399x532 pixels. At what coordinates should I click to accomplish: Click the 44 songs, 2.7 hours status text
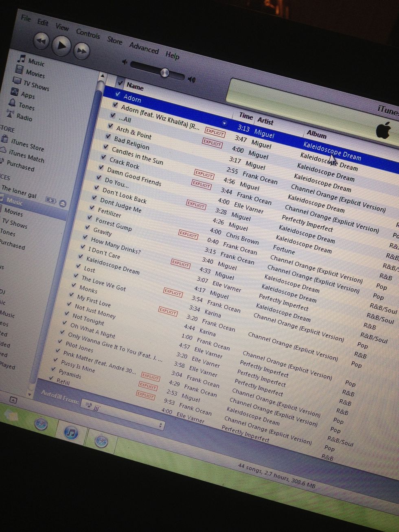coord(276,476)
